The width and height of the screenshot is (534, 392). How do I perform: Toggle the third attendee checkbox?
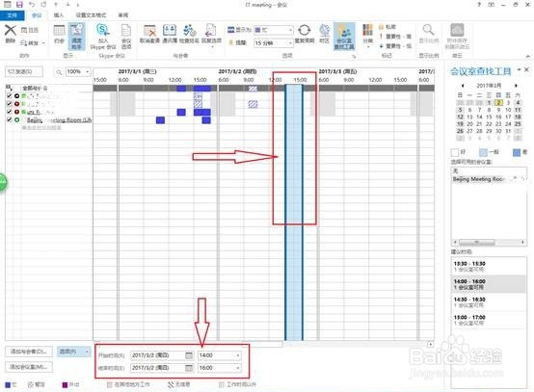click(x=10, y=112)
